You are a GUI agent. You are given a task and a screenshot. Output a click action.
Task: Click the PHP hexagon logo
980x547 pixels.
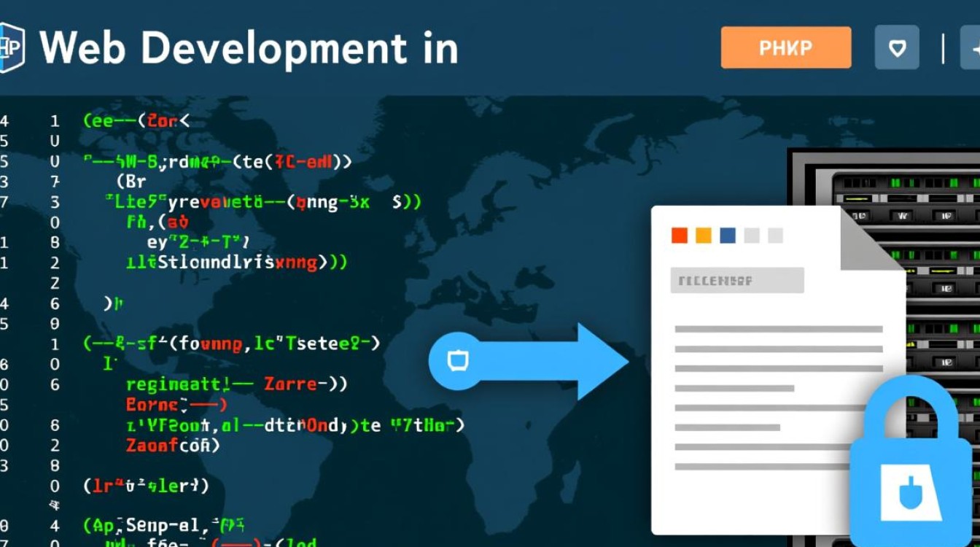pyautogui.click(x=10, y=48)
